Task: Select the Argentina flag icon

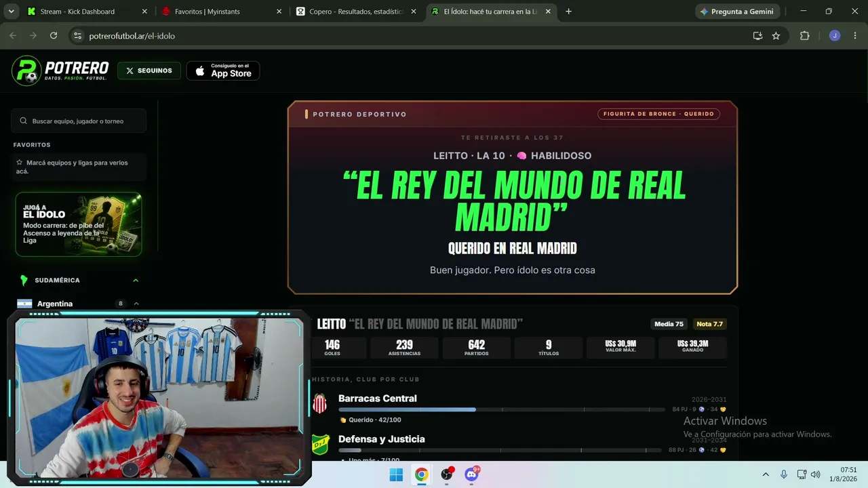Action: tap(25, 304)
